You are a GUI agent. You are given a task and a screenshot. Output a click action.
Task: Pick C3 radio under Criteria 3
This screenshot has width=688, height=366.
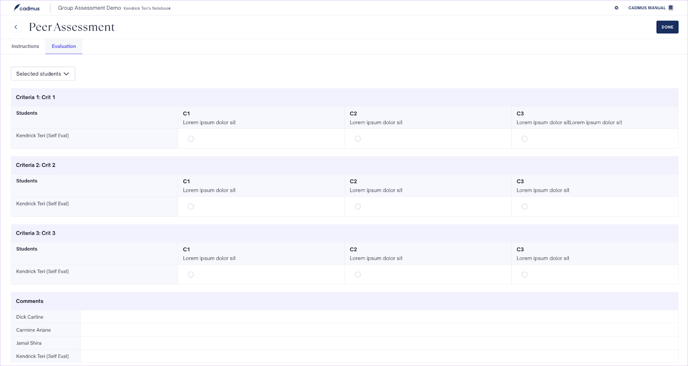(524, 274)
